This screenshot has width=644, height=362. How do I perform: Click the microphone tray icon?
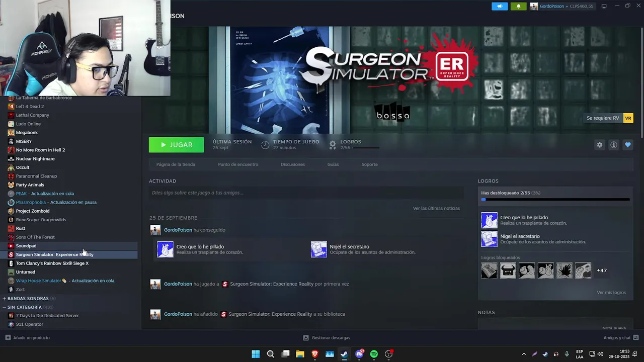pyautogui.click(x=567, y=354)
